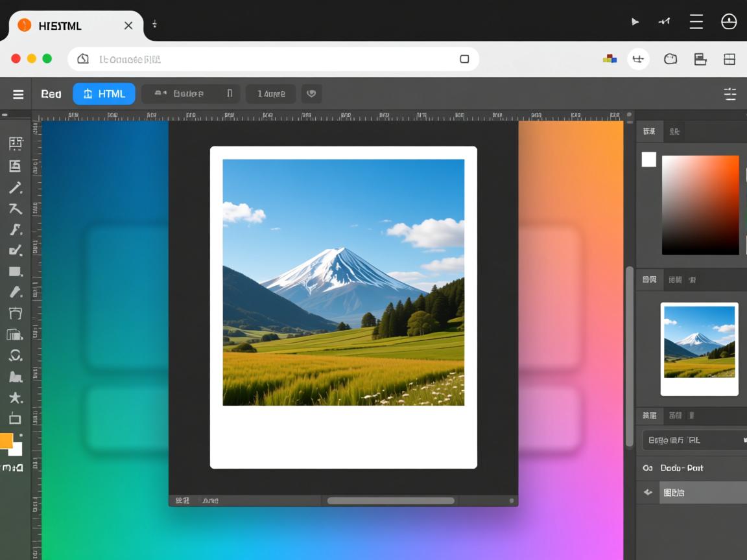Toggle the circled browser extension button
Image resolution: width=747 pixels, height=560 pixels.
click(x=638, y=59)
